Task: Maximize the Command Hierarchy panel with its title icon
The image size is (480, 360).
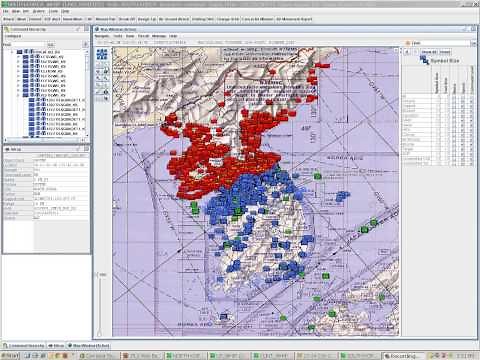Action: click(86, 29)
